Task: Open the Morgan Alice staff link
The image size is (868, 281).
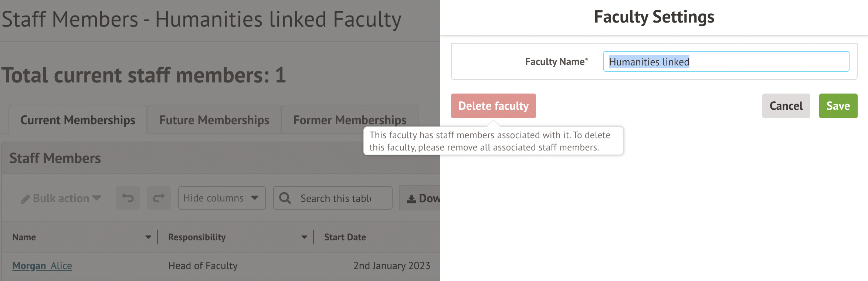Action: [x=42, y=266]
